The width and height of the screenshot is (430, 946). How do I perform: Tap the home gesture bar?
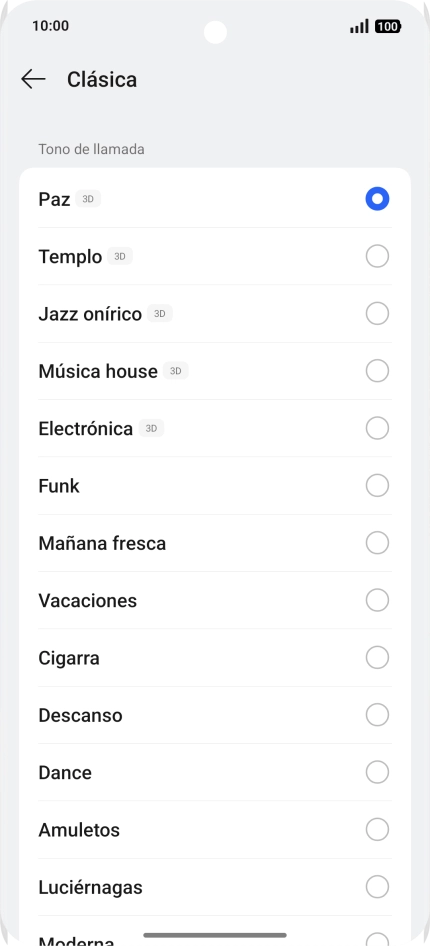click(x=215, y=935)
